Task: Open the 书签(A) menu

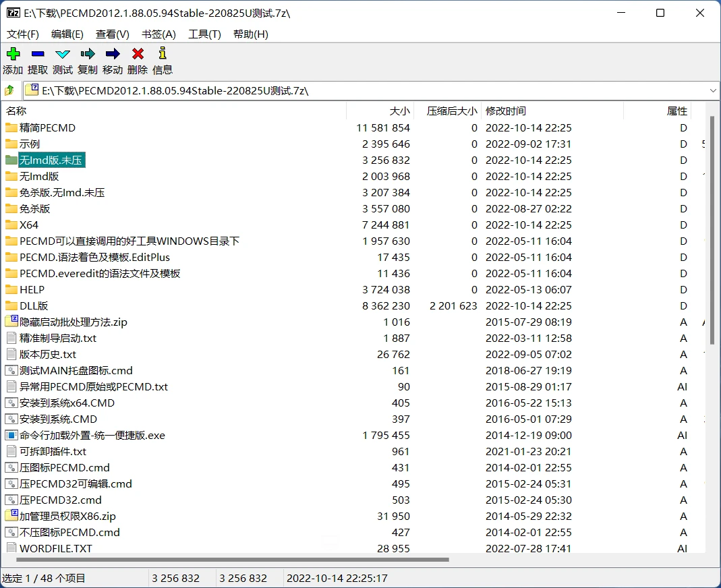Action: [158, 34]
